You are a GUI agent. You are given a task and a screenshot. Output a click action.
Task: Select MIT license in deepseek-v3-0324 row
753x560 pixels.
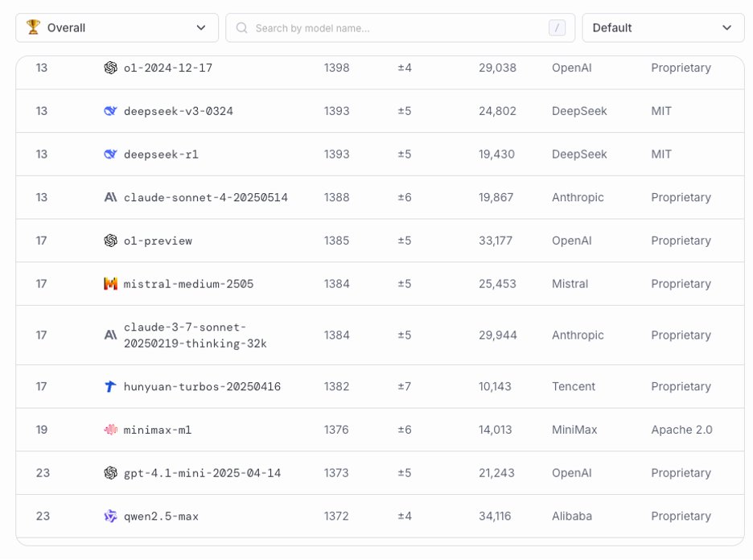(x=661, y=111)
